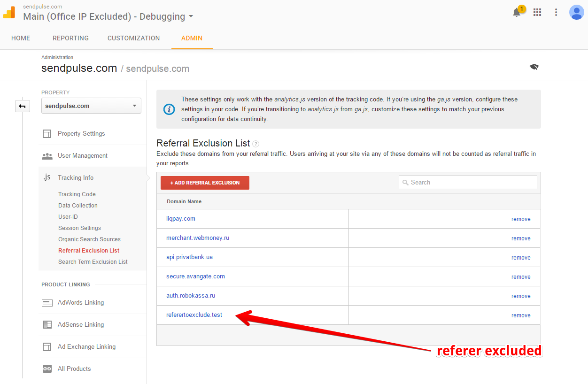Open the three-dot options menu
The image size is (588, 384).
click(x=556, y=12)
